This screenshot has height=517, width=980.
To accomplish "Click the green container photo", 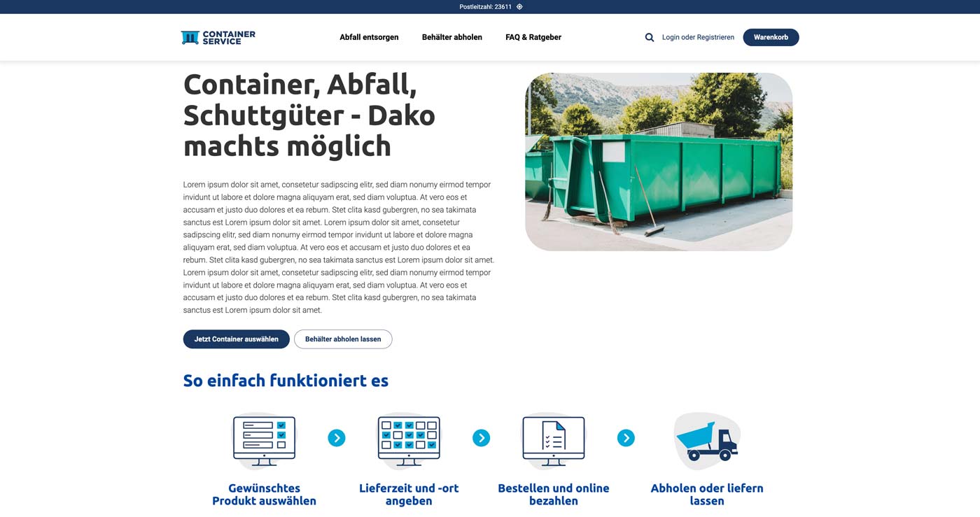I will pyautogui.click(x=659, y=162).
